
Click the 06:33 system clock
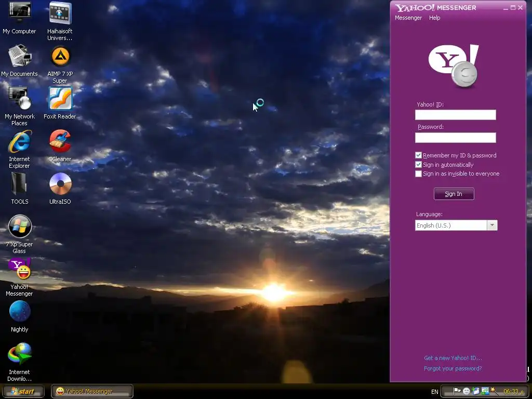point(513,392)
